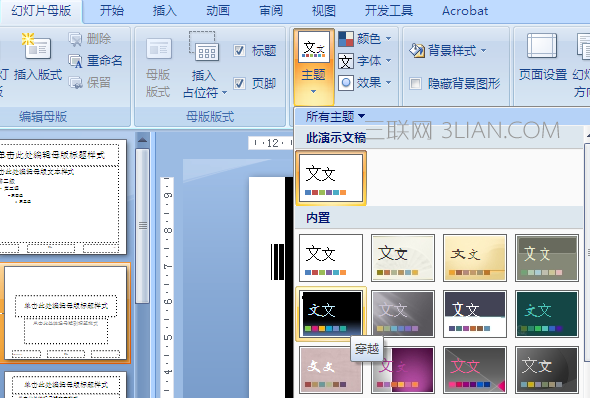The image size is (590, 398).
Task: Open the 效果 effects menu
Action: 365,83
